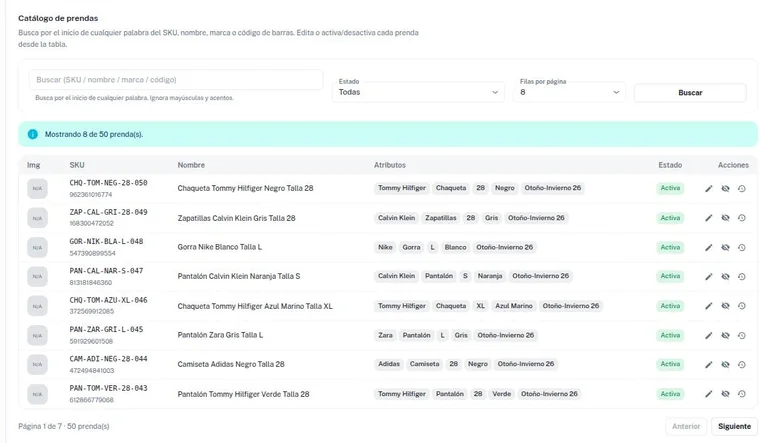Click Activa badge for PAN-ZAR-GRI-L-045
This screenshot has width=760, height=443.
tap(670, 335)
